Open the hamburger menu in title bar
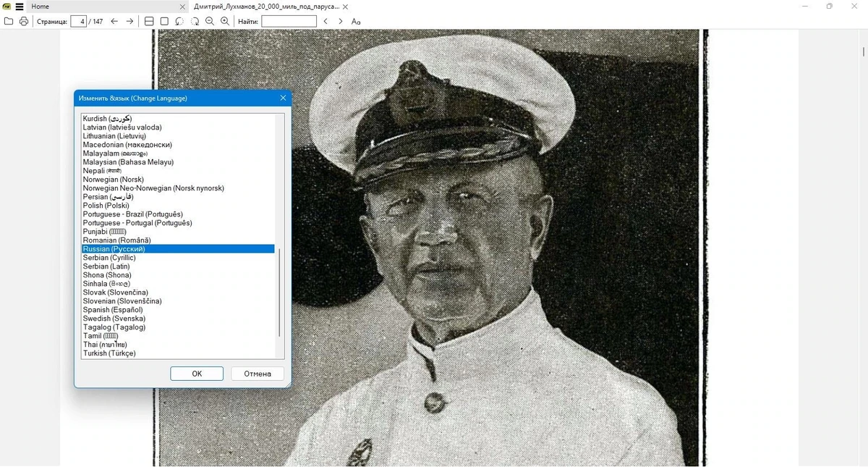The width and height of the screenshot is (868, 467). 20,7
